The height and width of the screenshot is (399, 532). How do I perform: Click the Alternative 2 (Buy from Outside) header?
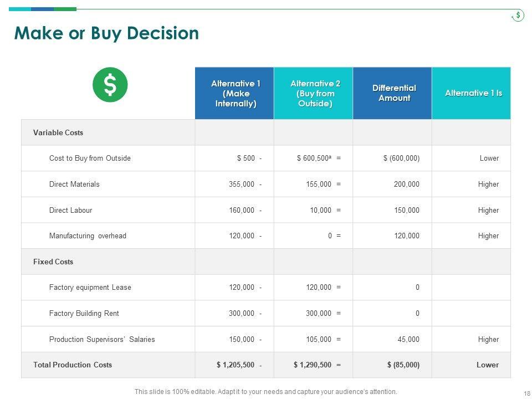315,93
